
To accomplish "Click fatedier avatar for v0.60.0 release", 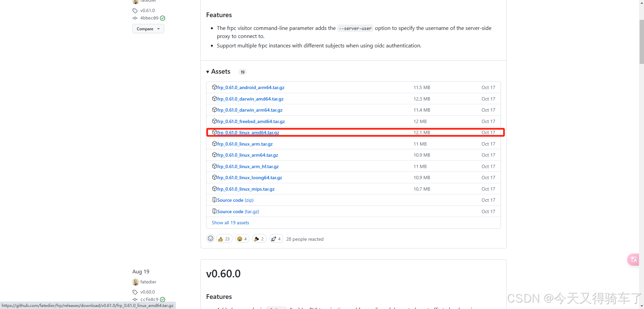I will (136, 282).
